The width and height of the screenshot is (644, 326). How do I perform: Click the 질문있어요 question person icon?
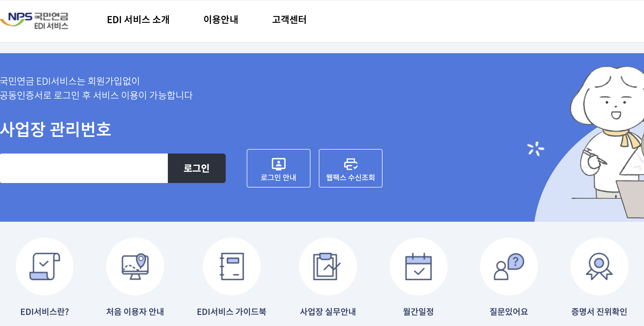pyautogui.click(x=509, y=266)
